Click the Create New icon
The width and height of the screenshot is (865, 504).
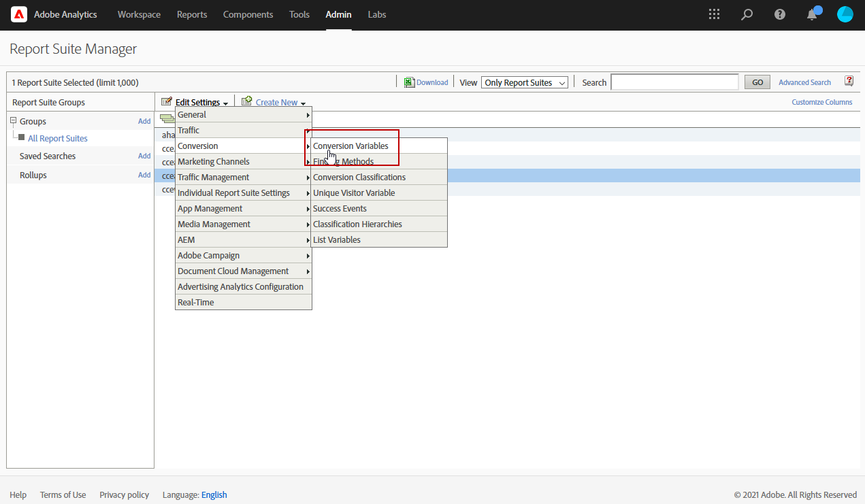point(246,101)
